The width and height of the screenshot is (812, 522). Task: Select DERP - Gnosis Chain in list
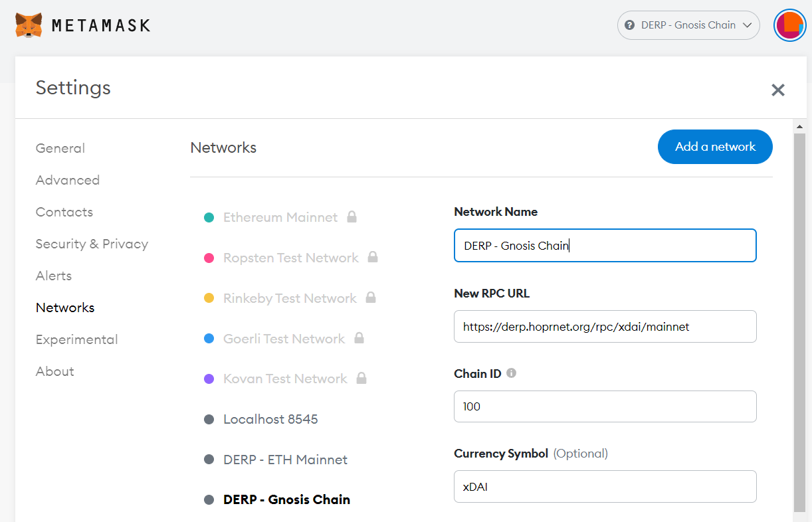[x=286, y=499]
